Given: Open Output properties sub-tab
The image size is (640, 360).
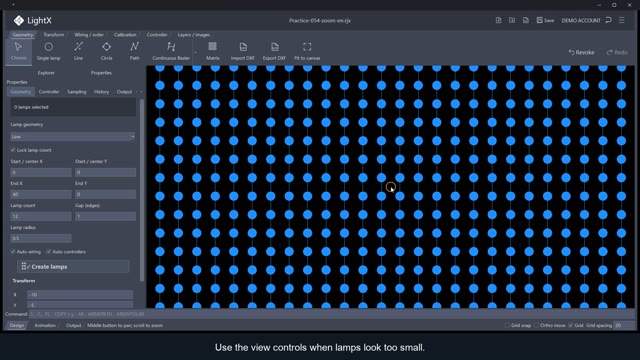Looking at the screenshot, I should 124,92.
